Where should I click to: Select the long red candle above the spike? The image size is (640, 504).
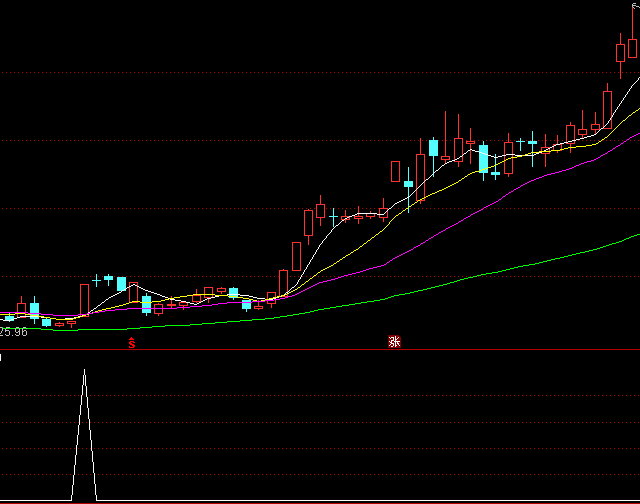(84, 300)
